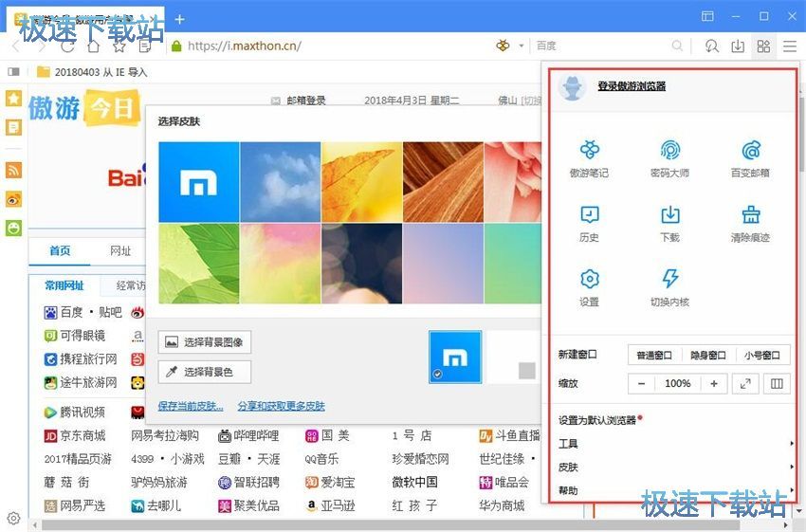Open green smiley icon in left sidebar
Image resolution: width=806 pixels, height=532 pixels.
coord(14,228)
